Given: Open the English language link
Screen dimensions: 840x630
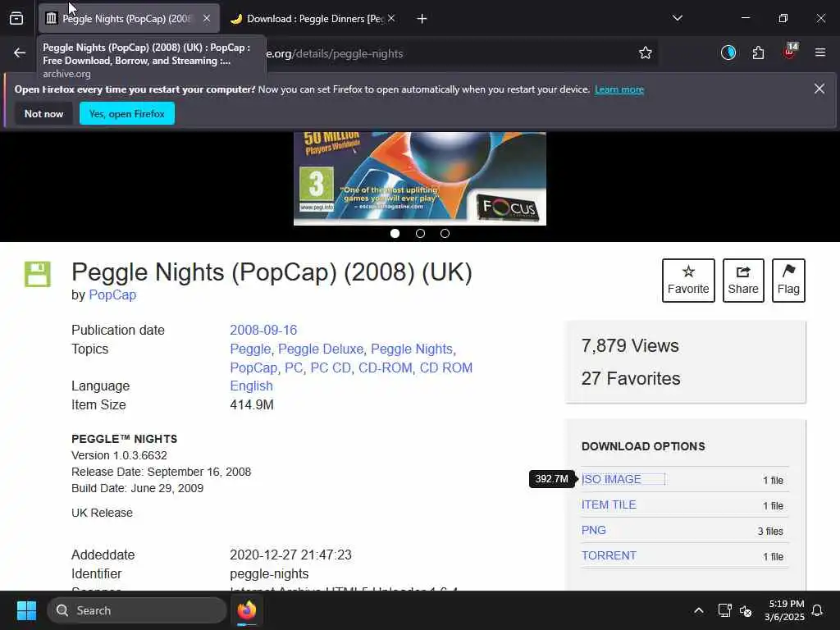Looking at the screenshot, I should 251,386.
